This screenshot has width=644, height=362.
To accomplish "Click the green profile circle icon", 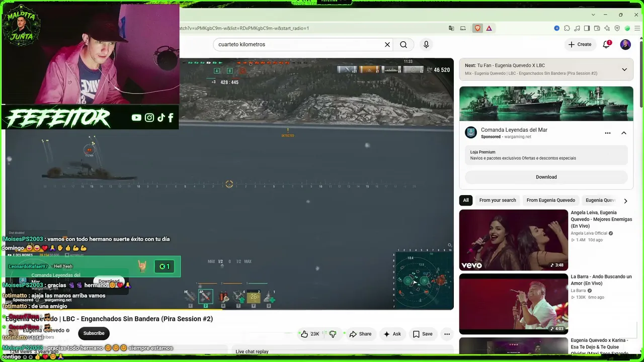I will [x=627, y=28].
